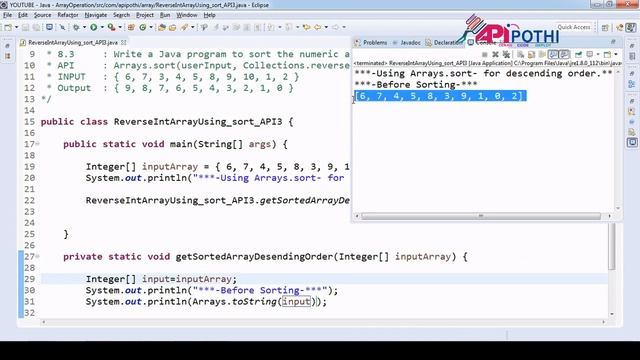Click the Save All toolbar icon

(36, 27)
